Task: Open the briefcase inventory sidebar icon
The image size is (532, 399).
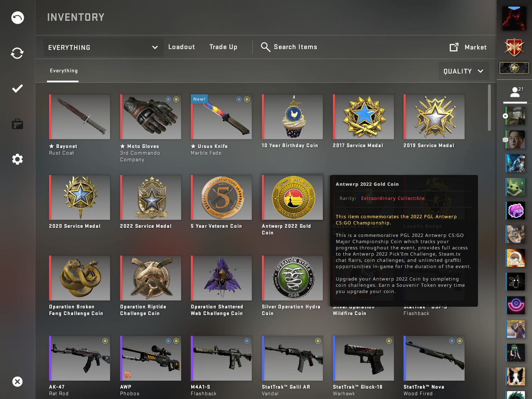Action: click(17, 124)
